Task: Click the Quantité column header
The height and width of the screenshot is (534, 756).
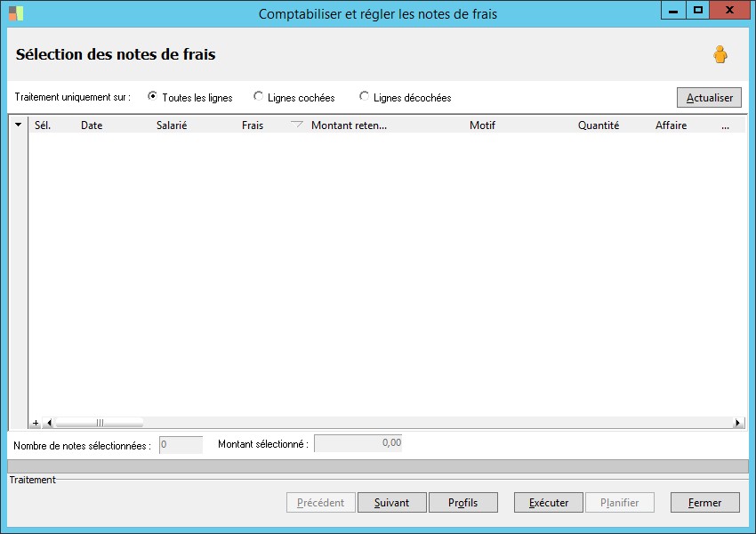Action: click(x=599, y=125)
